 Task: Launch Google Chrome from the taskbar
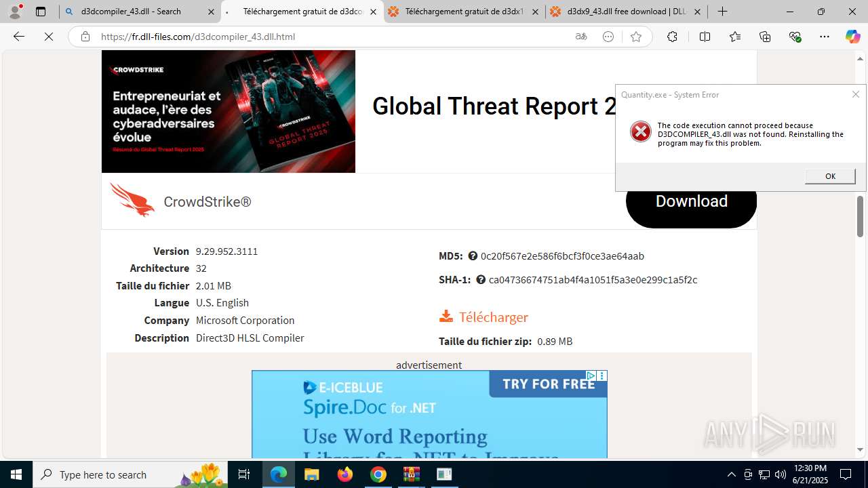click(378, 474)
